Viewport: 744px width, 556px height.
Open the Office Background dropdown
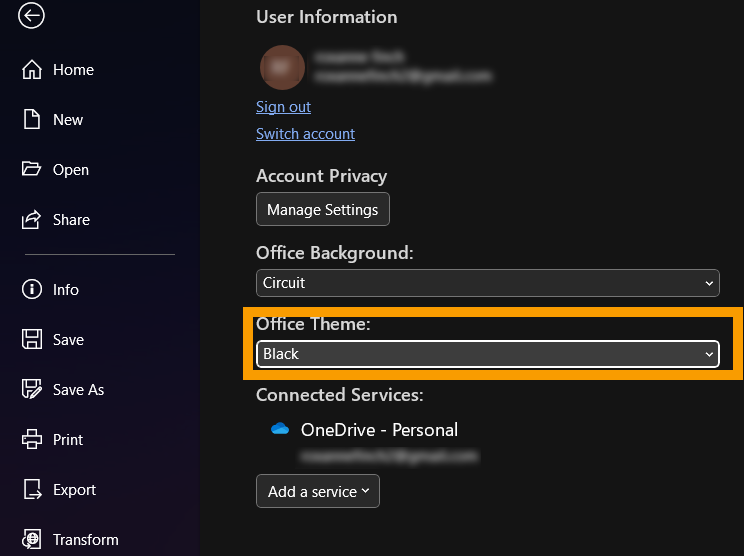[x=487, y=283]
